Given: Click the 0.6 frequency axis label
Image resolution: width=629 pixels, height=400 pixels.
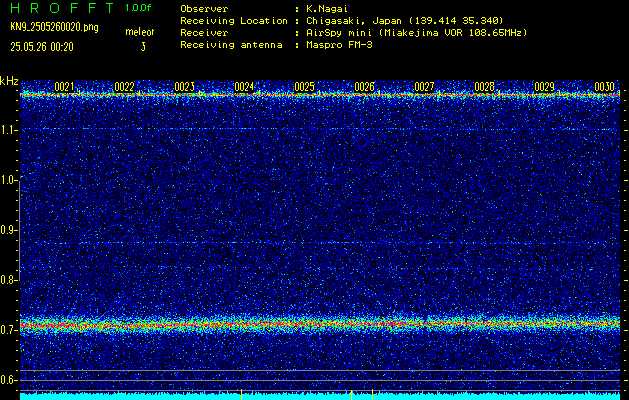Looking at the screenshot, I should point(9,380).
